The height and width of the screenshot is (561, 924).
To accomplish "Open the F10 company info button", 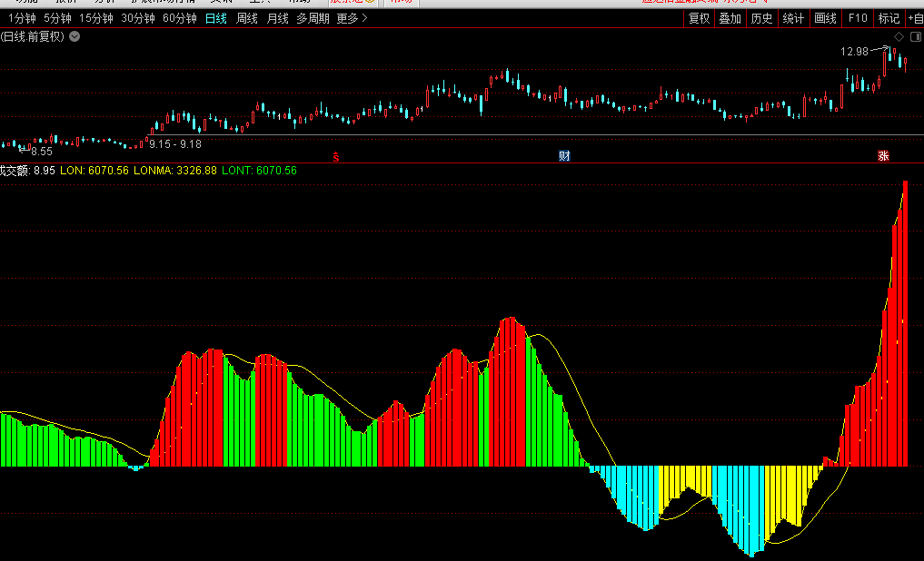I will (x=858, y=18).
